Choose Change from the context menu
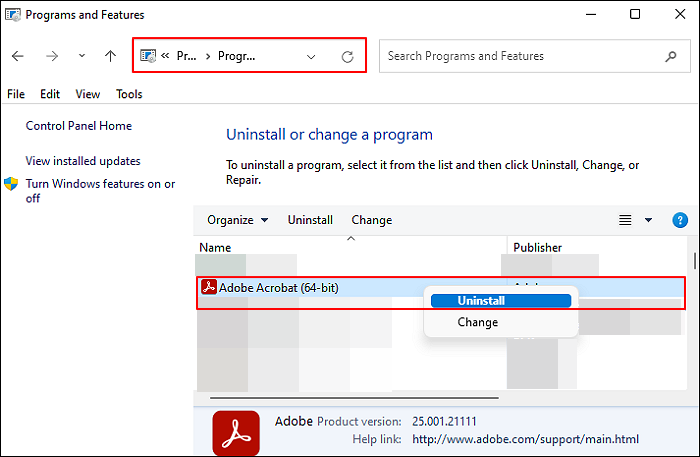 pos(478,322)
